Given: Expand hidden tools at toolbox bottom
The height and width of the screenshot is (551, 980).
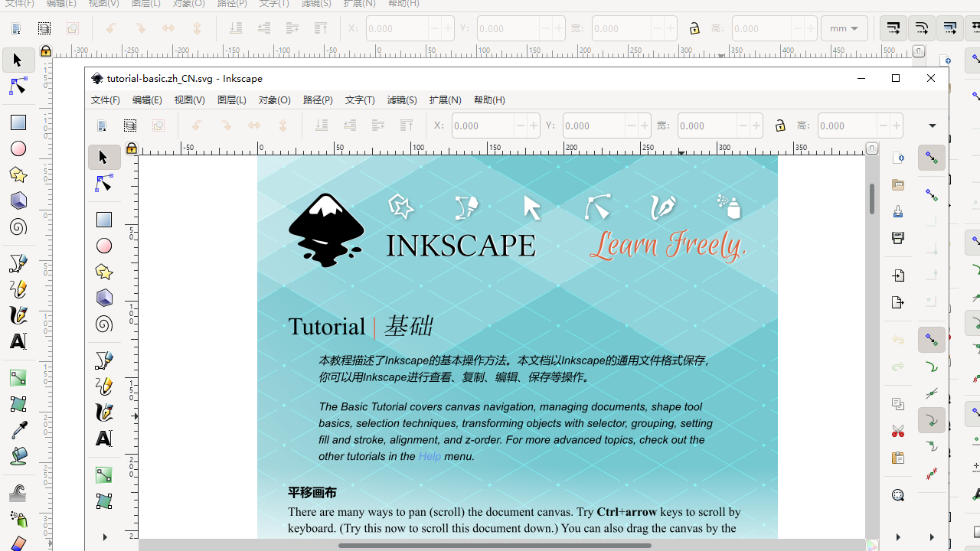Looking at the screenshot, I should (104, 536).
